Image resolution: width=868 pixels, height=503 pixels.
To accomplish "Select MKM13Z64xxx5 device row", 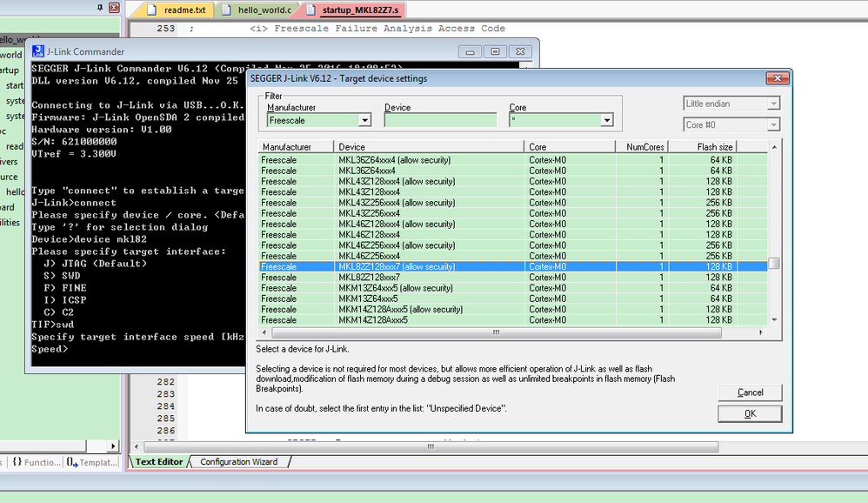I will tap(512, 298).
